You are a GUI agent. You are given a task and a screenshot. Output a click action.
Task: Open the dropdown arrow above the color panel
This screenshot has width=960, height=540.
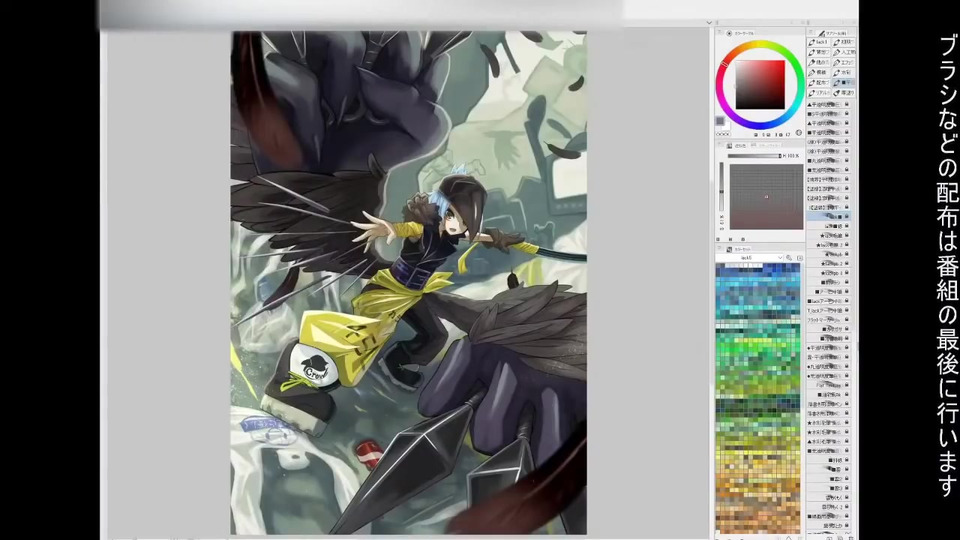(709, 22)
